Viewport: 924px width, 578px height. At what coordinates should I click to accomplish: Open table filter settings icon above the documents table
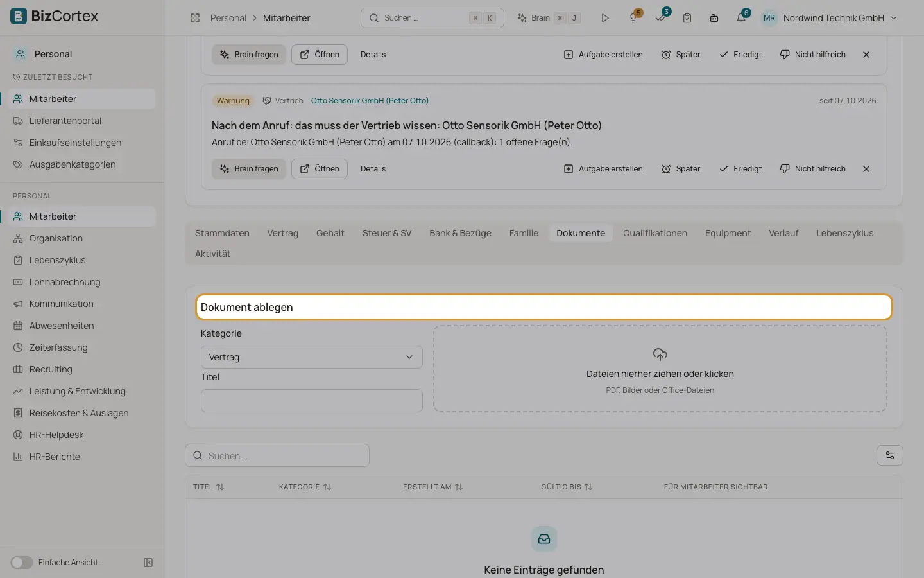coord(890,455)
